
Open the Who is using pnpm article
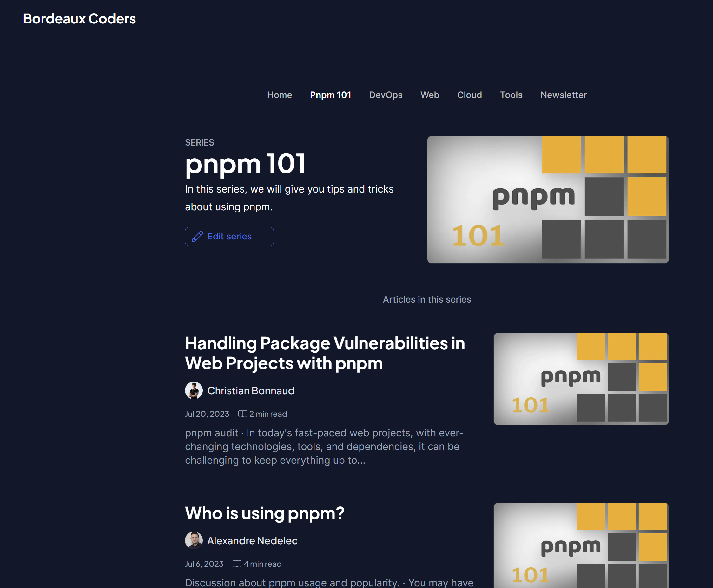point(264,513)
